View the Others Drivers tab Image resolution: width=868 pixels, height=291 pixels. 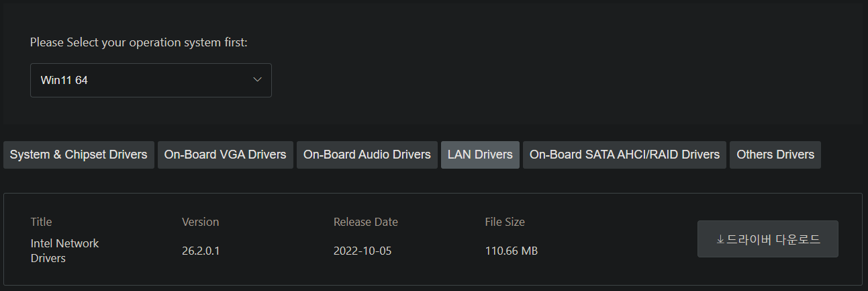tap(775, 155)
